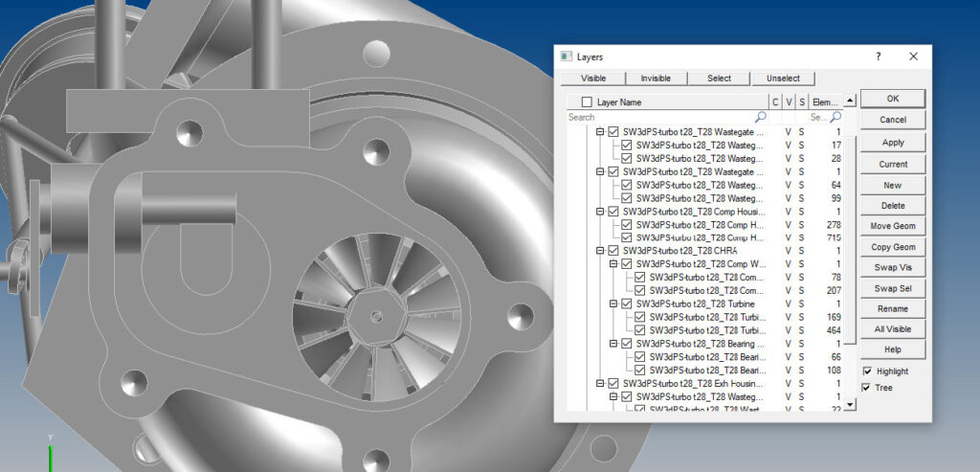Collapse the T28 CHRA tree node
Screen dimensions: 980x472
[x=601, y=251]
